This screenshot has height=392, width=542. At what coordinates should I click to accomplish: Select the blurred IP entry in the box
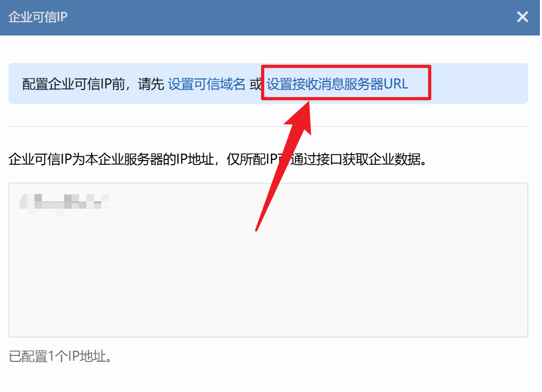point(64,202)
